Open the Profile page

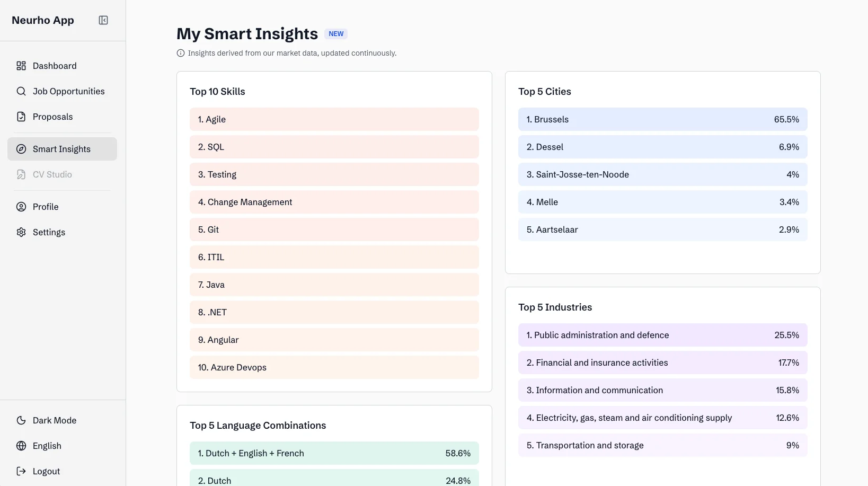[63, 207]
